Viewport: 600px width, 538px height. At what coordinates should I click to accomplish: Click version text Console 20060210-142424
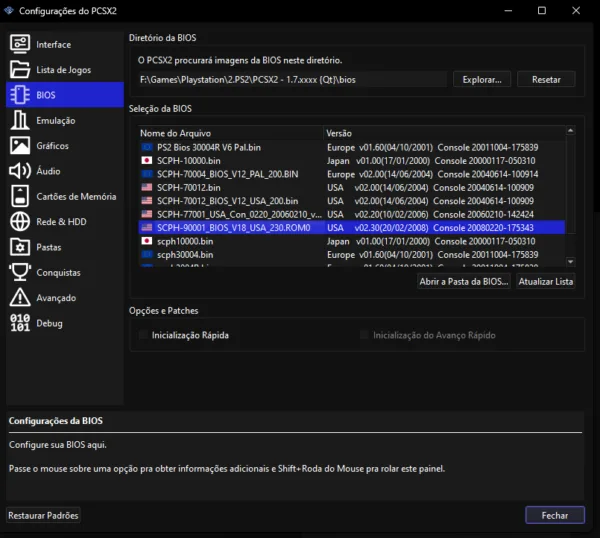click(483, 214)
